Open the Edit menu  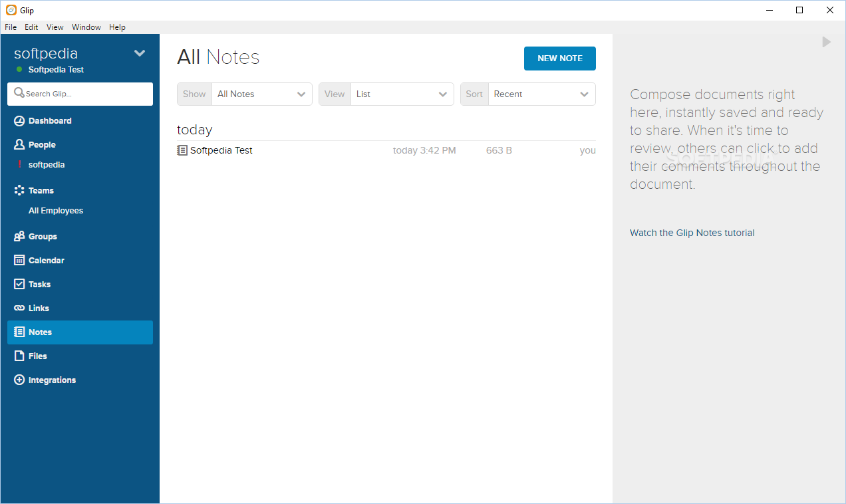click(x=31, y=27)
